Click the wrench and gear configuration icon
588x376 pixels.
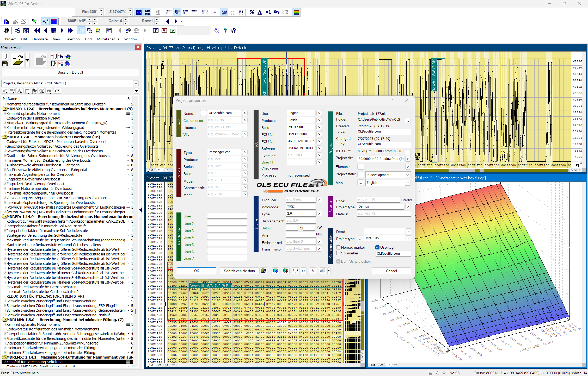tap(217, 30)
